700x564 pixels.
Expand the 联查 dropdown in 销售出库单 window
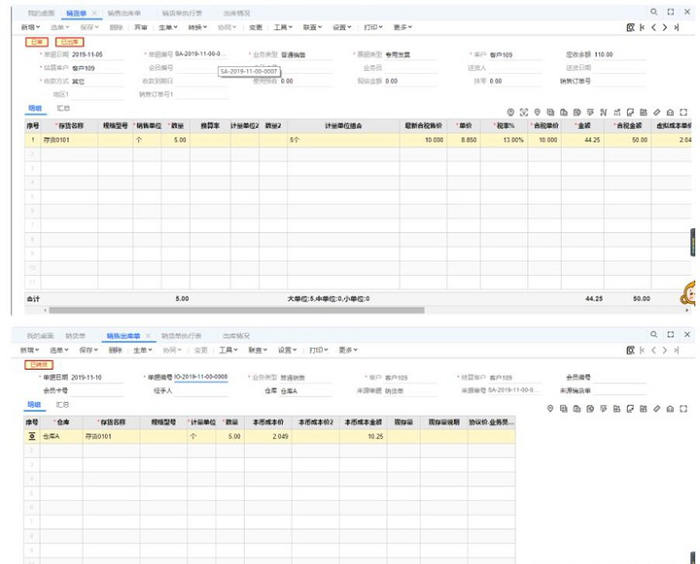[257, 350]
